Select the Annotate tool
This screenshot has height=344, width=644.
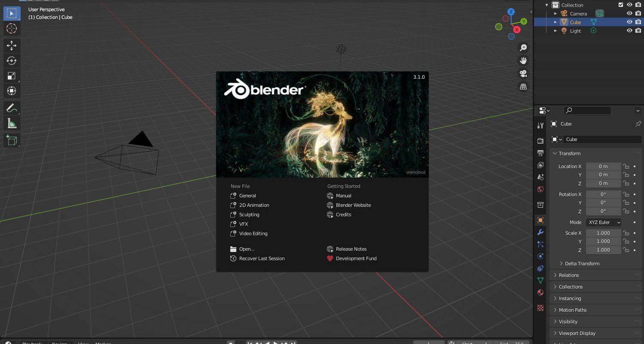click(12, 108)
